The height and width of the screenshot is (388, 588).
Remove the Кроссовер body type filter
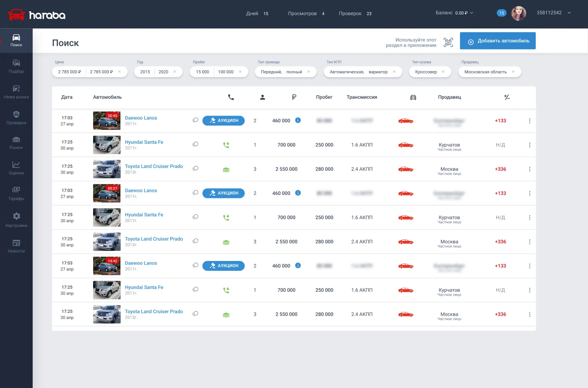[x=443, y=72]
